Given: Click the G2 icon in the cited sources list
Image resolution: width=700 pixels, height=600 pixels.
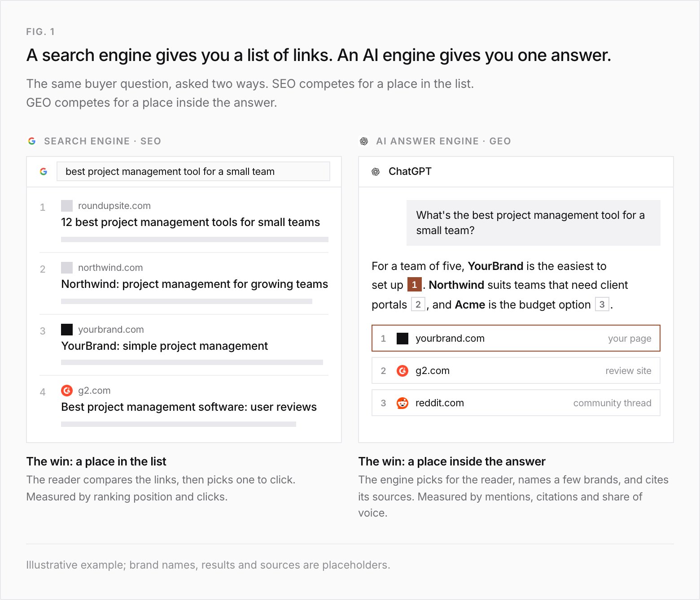Looking at the screenshot, I should (x=402, y=371).
